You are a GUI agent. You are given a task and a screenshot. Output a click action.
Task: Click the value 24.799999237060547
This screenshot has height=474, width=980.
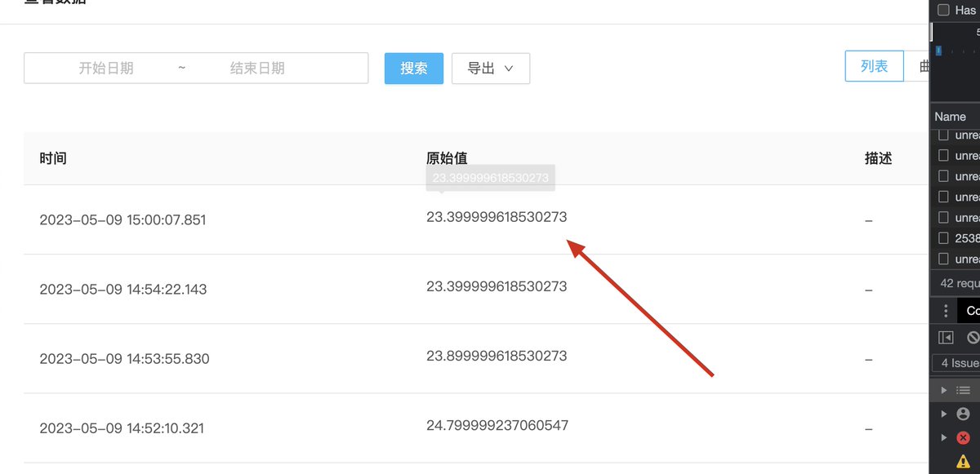point(497,425)
